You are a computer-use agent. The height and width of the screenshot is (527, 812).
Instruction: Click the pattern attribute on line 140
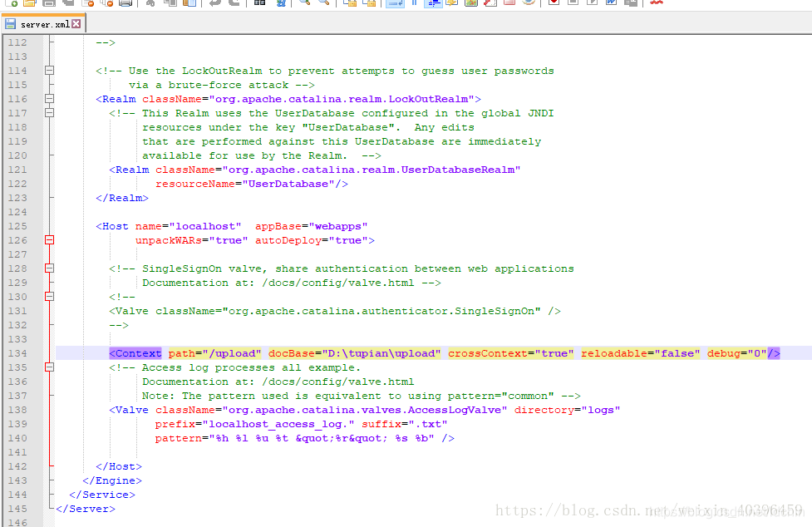[295, 438]
